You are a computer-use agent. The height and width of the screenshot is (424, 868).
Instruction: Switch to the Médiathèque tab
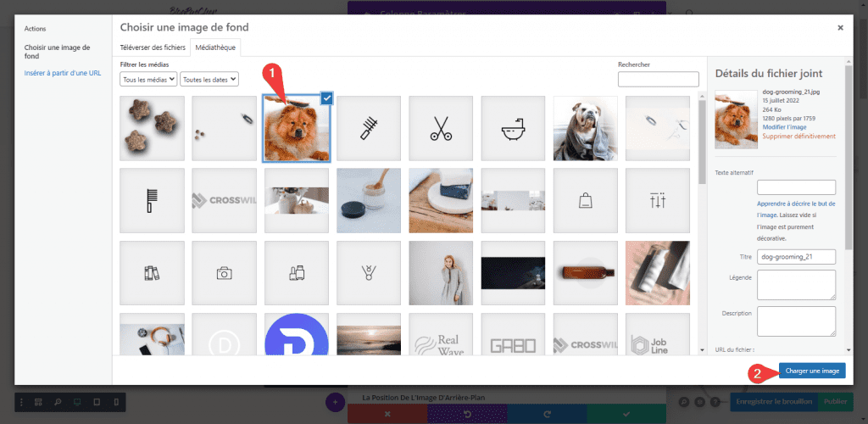click(x=215, y=47)
